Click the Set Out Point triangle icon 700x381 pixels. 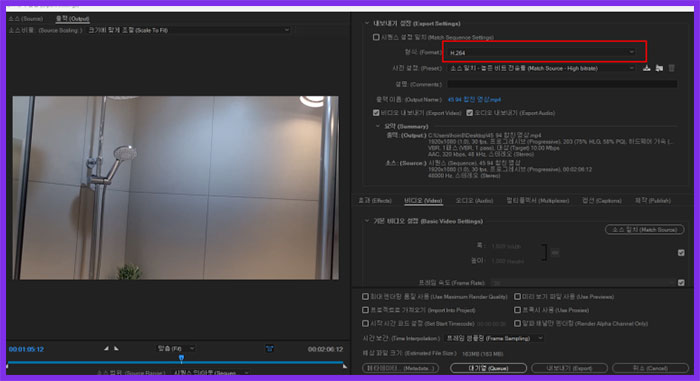point(116,348)
